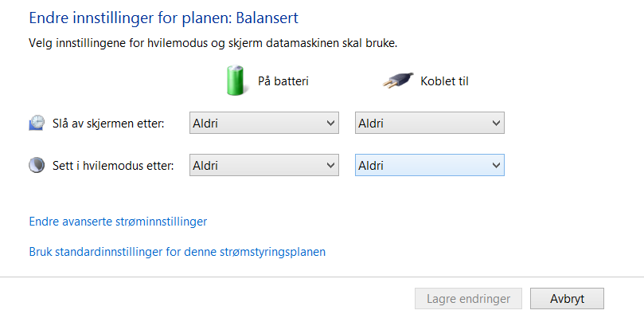Cancel with the Avbryt button
The image size is (644, 326).
(x=568, y=298)
